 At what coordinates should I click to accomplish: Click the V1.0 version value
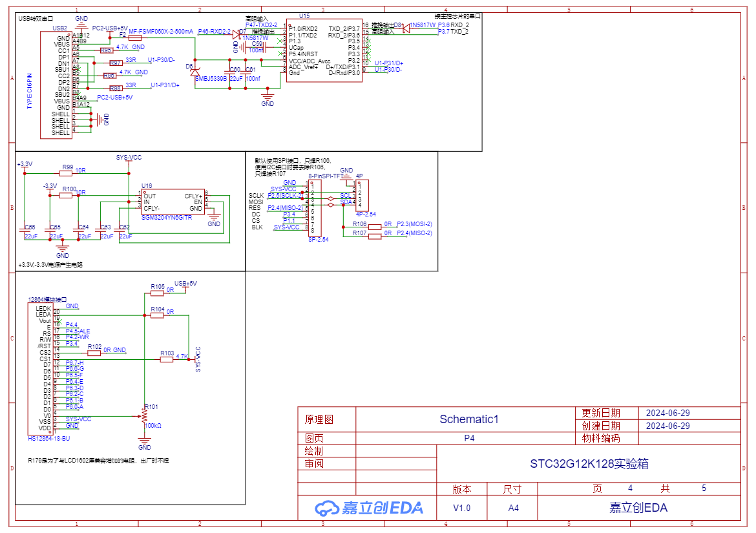tap(462, 508)
